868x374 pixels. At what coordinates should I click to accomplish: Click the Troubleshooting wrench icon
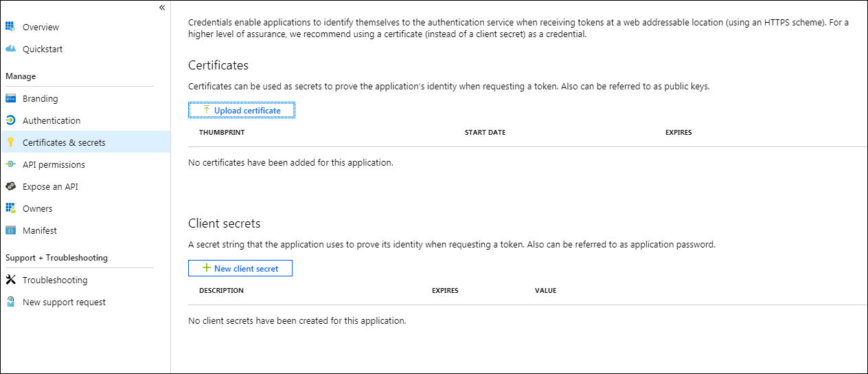pos(10,280)
